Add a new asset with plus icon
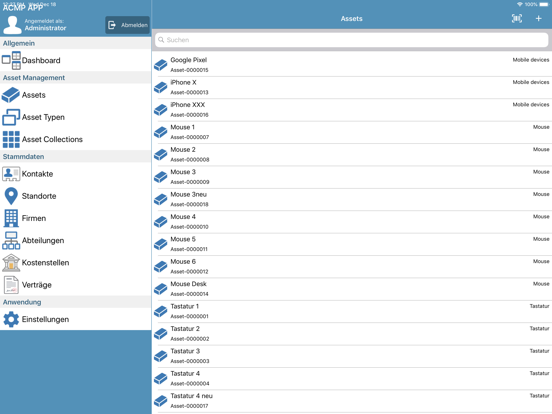The width and height of the screenshot is (552, 414). pos(538,18)
